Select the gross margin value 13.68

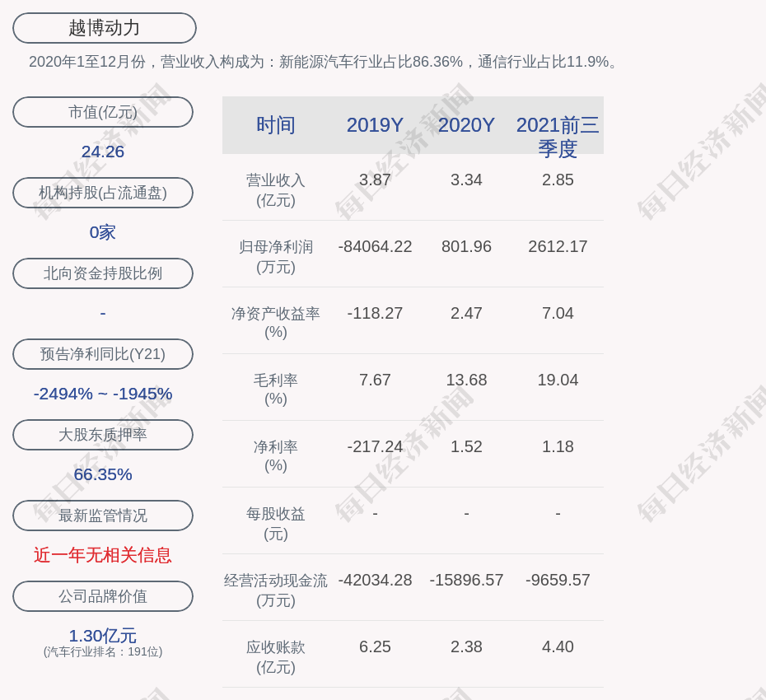point(466,380)
